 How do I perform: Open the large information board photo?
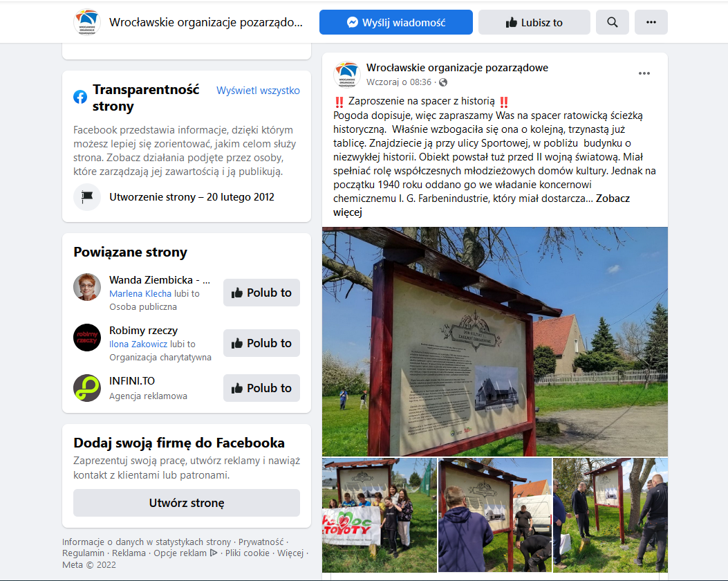click(x=495, y=342)
